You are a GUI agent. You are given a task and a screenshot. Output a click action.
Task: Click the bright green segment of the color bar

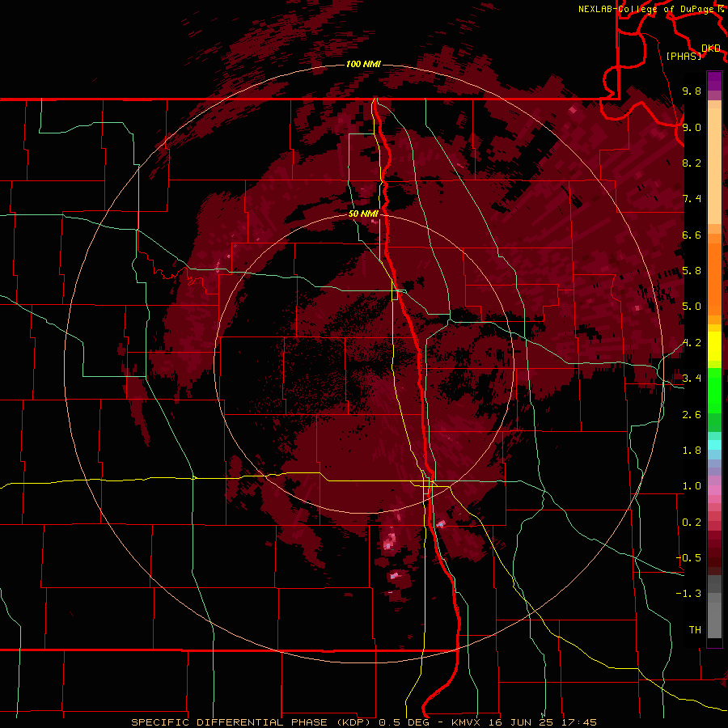coord(714,391)
